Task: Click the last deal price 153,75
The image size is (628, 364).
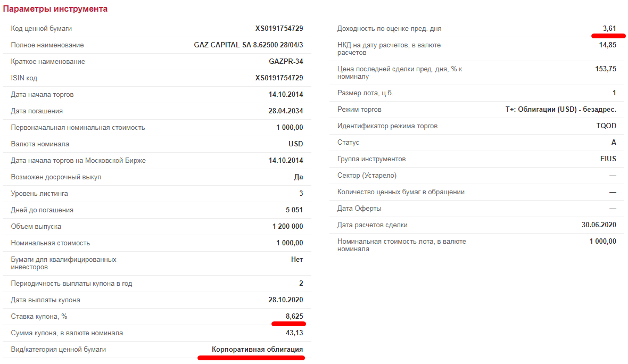Action: pyautogui.click(x=605, y=69)
